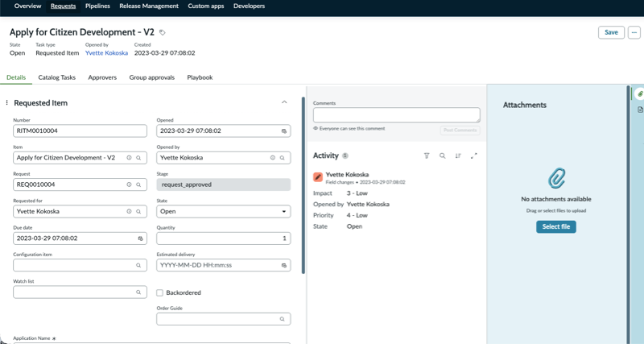Switch to the Details tab

[x=16, y=77]
